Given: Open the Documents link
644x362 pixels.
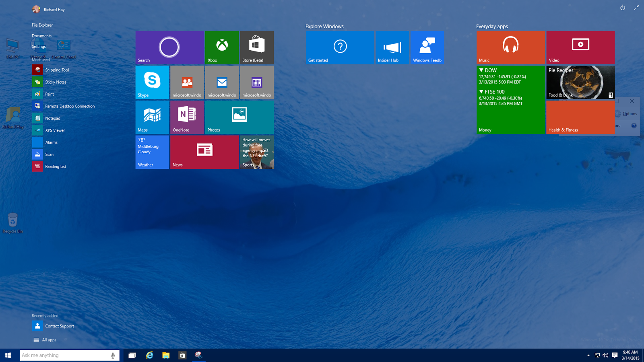Looking at the screenshot, I should tap(41, 36).
